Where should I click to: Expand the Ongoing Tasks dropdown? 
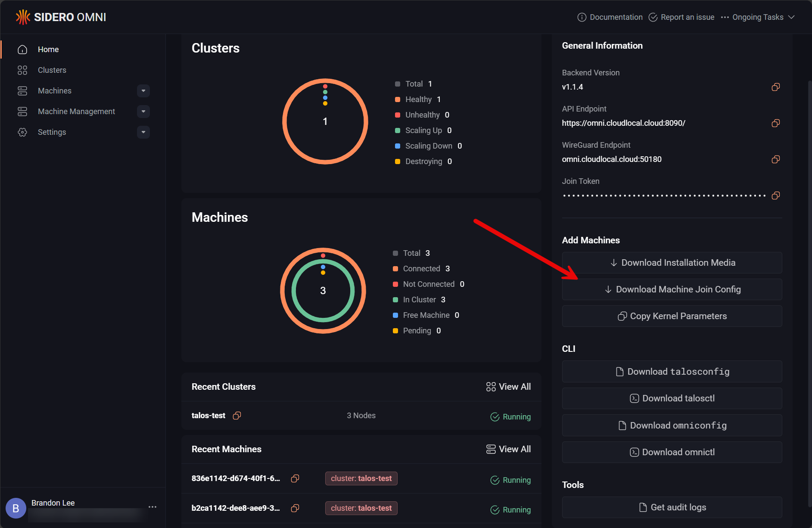pos(792,17)
